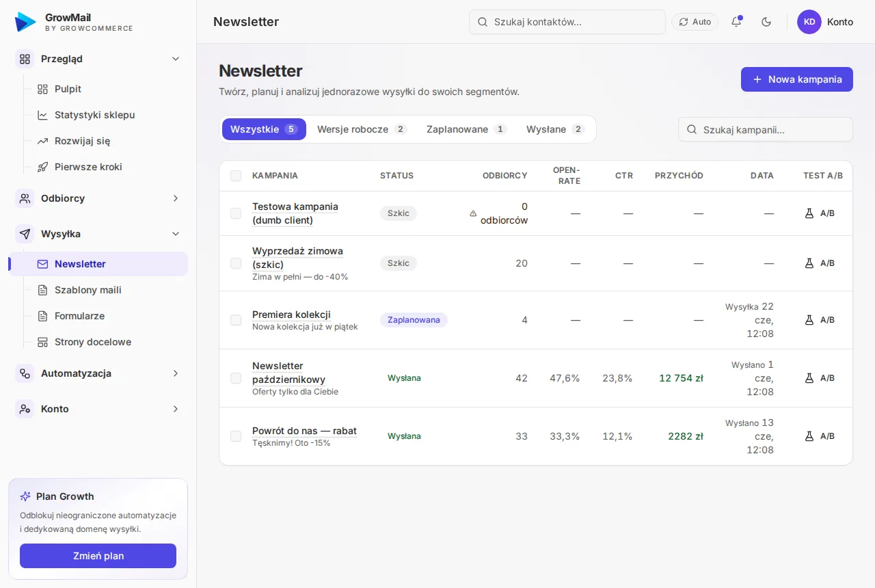
Task: Open A/B test for Premiera kolekcji
Action: (x=820, y=320)
